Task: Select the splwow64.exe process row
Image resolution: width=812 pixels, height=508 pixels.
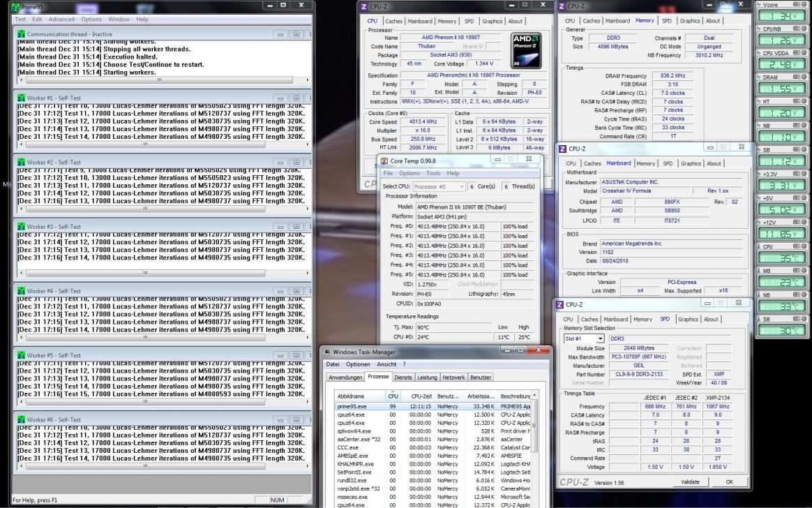Action: click(x=433, y=431)
